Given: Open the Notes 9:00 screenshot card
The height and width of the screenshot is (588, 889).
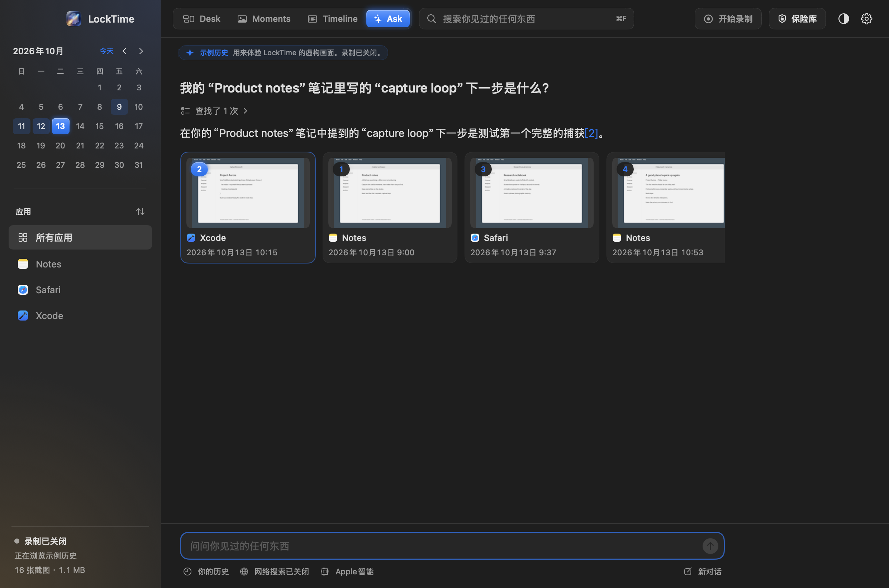Looking at the screenshot, I should (390, 208).
